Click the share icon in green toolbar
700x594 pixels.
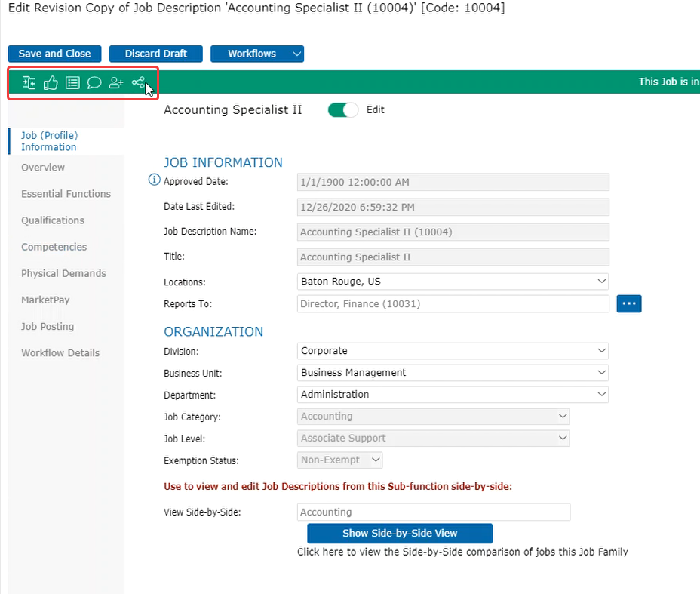138,83
